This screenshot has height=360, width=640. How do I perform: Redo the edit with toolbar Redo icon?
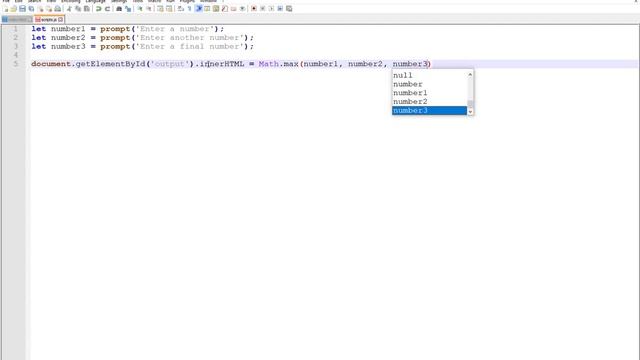click(107, 9)
